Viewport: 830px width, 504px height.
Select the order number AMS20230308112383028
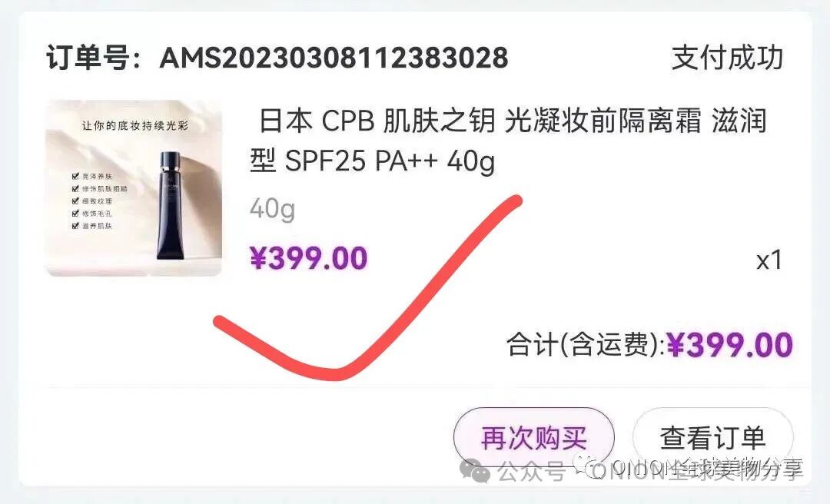[x=334, y=58]
